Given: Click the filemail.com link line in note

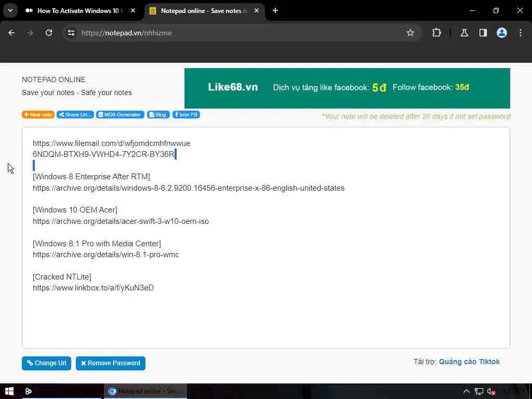Looking at the screenshot, I should [112, 143].
